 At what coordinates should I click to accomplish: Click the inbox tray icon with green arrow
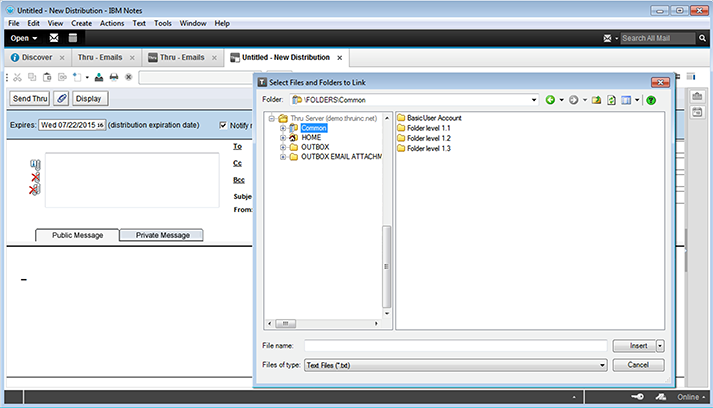pyautogui.click(x=99, y=77)
